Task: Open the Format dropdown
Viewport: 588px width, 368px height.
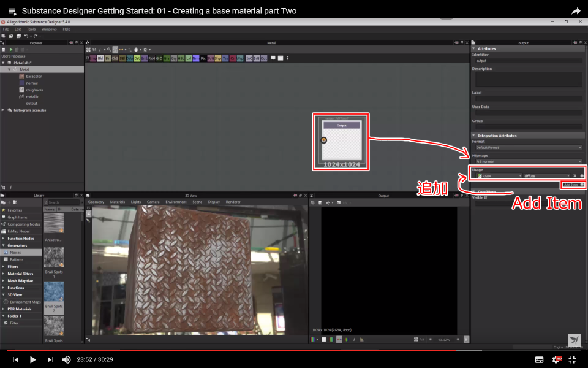Action: [529, 148]
